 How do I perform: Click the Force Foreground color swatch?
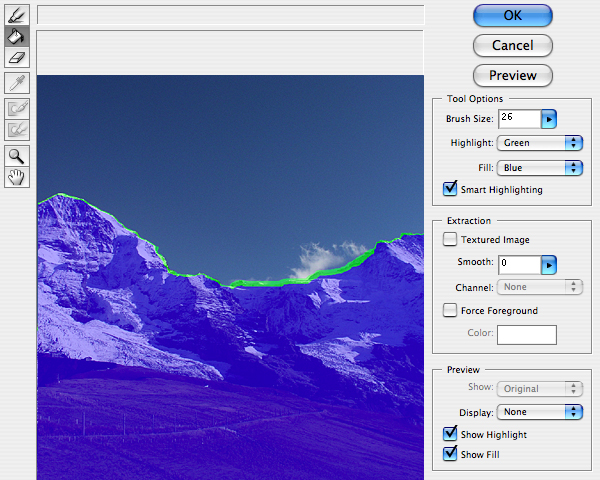click(x=527, y=335)
